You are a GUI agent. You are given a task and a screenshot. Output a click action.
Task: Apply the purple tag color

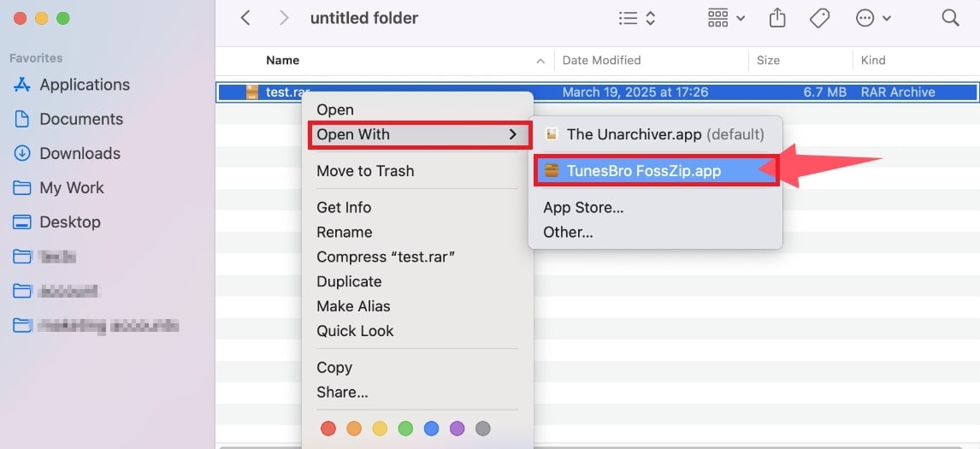[457, 428]
